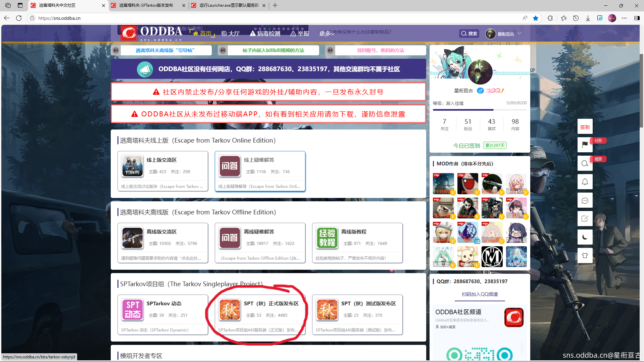
Task: Open 逃离塔科夫离线版“引导帖” link
Action: point(165,50)
